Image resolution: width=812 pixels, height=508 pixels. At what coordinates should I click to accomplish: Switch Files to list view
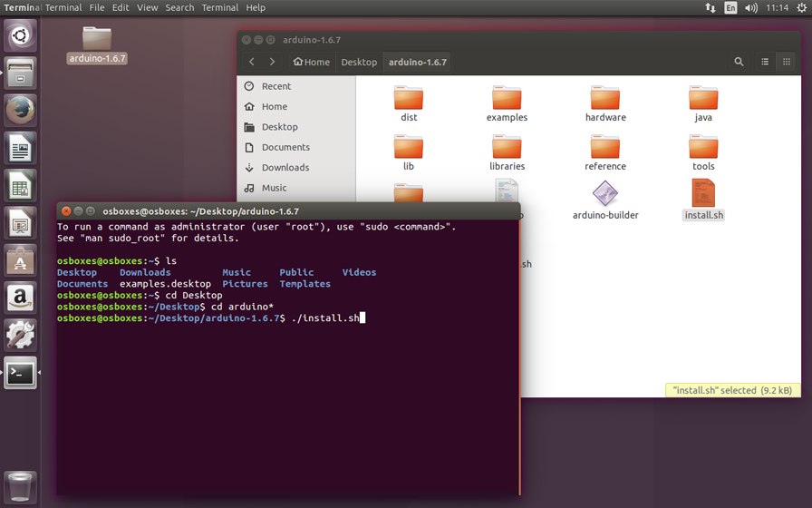[765, 62]
